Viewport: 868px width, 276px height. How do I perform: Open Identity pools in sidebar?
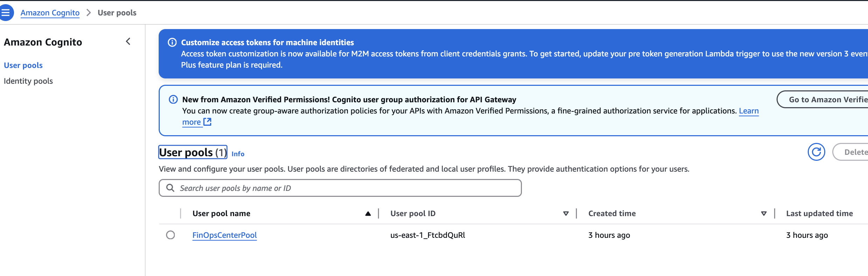coord(28,81)
